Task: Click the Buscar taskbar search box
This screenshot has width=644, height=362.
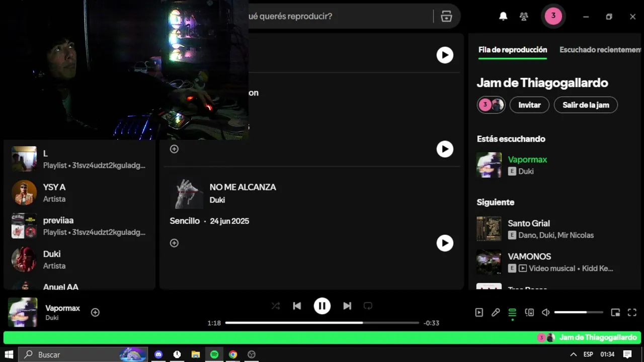Action: coord(84,354)
